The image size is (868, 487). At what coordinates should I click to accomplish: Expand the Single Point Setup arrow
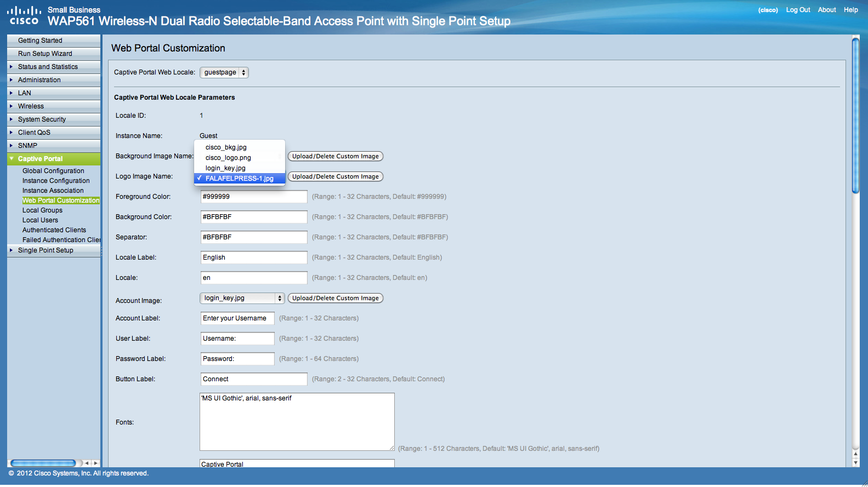[11, 250]
